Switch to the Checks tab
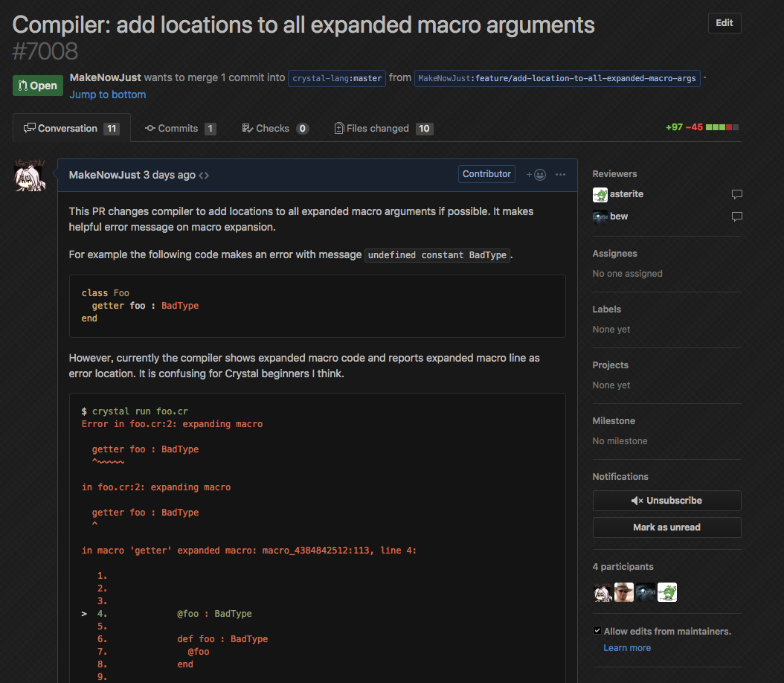The height and width of the screenshot is (683, 784). coord(274,129)
